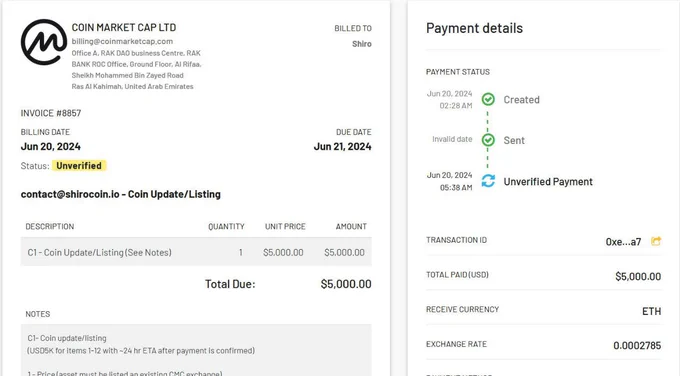Screen dimensions: 680x376
Task: Click the Sent status text
Action: pyautogui.click(x=514, y=141)
